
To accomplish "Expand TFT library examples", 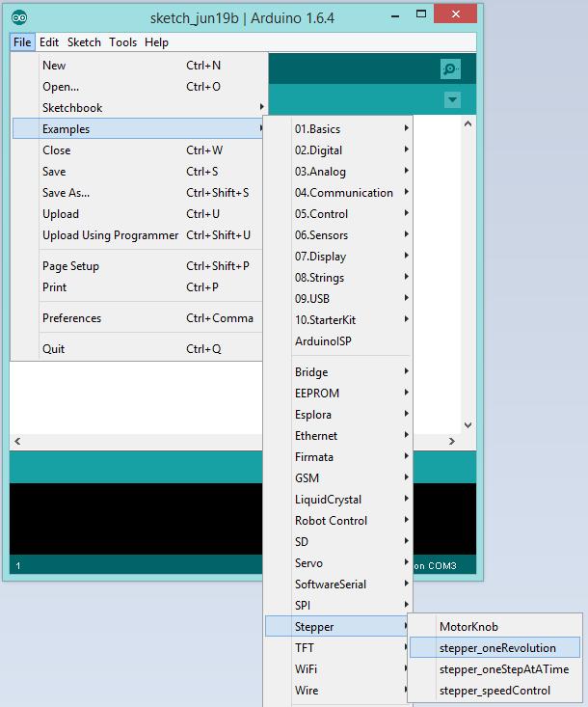I will (x=338, y=647).
